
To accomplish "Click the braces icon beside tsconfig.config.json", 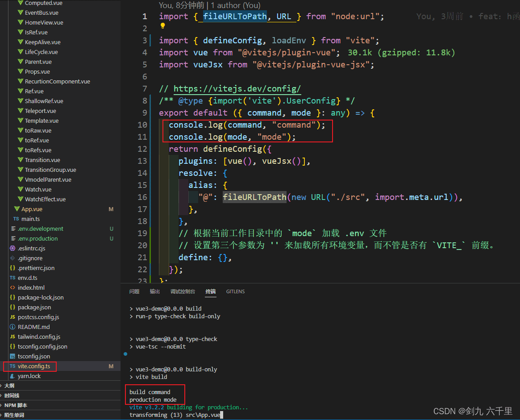I will point(12,346).
